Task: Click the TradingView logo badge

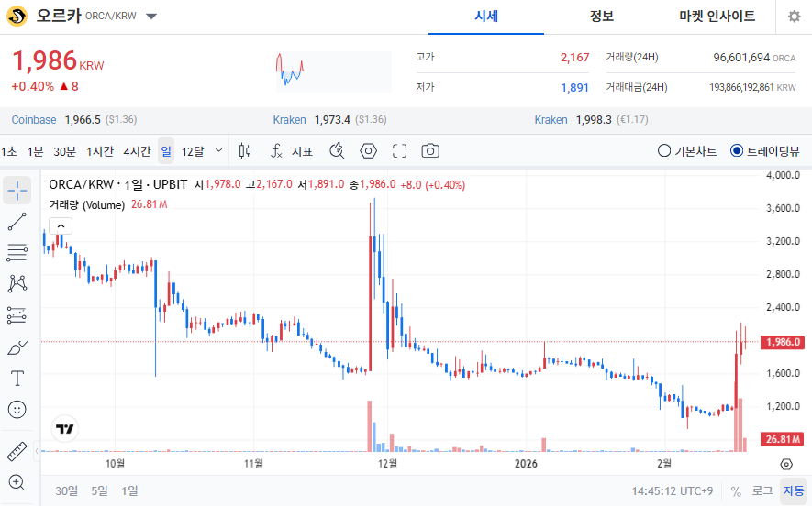Action: coord(65,428)
